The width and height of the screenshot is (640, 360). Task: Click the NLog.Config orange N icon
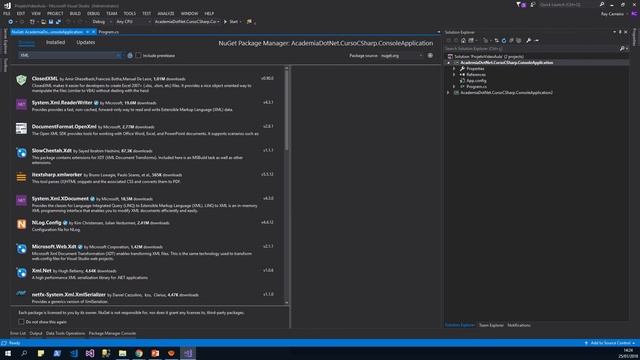21,224
